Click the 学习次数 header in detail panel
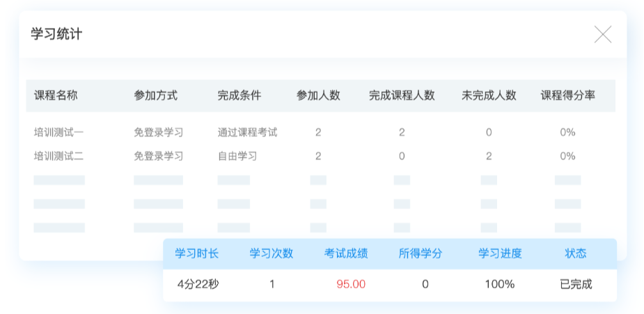The image size is (644, 314). coord(272,253)
